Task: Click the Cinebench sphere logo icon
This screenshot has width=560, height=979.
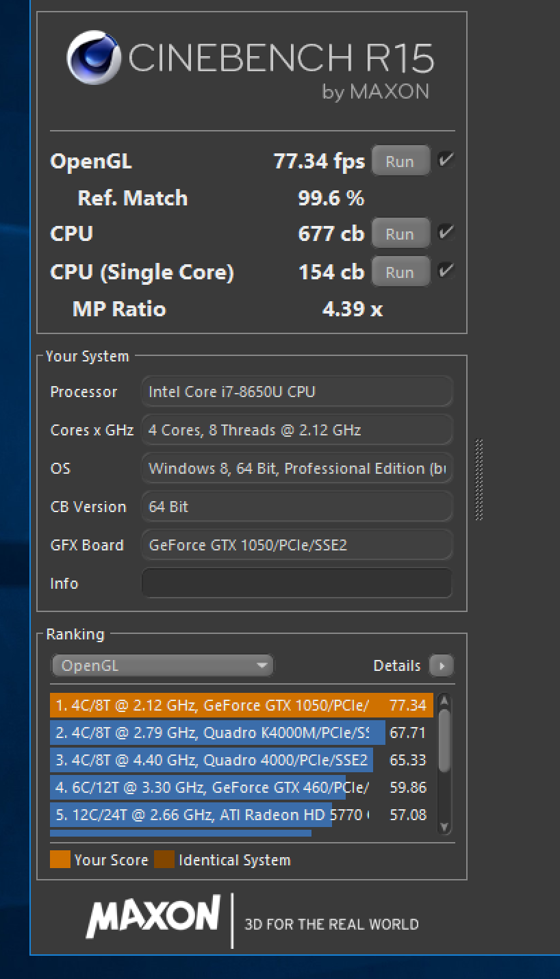Action: coord(93,58)
